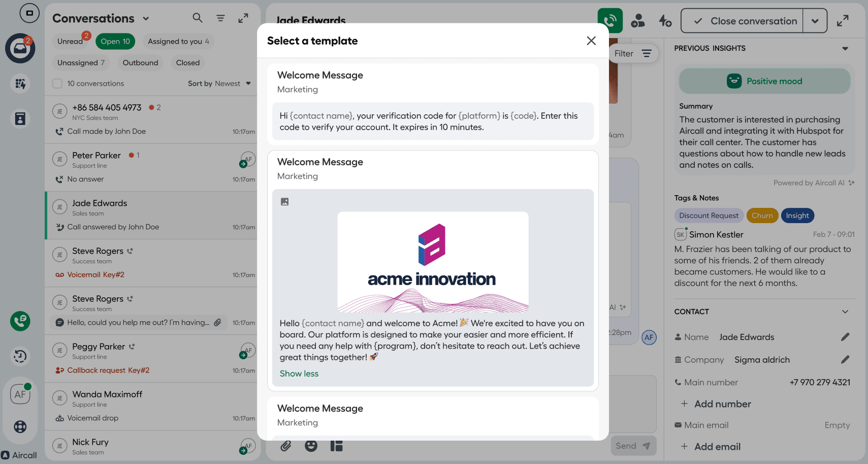
Task: Open the Inbox icon in the left sidebar
Action: [20, 49]
